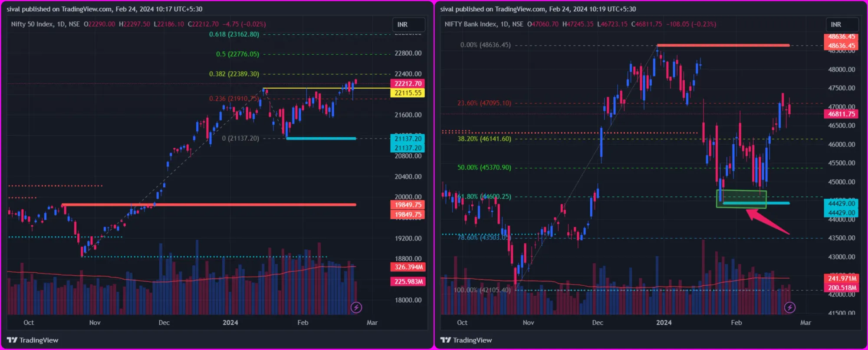Click 18000.00 on the Nifty 50 price axis
This screenshot has width=868, height=350.
click(408, 300)
